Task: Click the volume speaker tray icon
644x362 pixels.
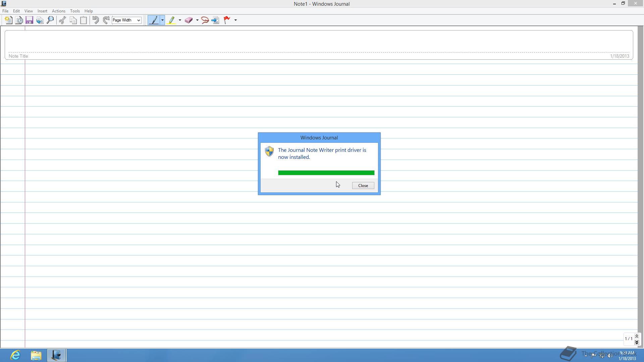Action: click(610, 356)
